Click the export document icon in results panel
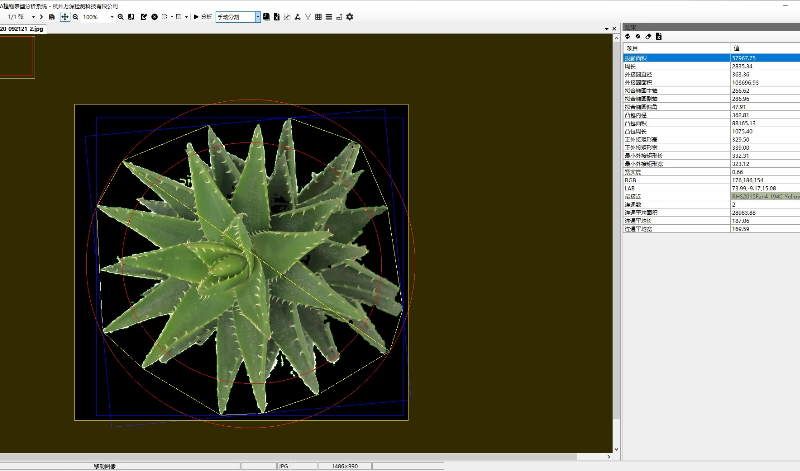The image size is (800, 471). coord(659,36)
